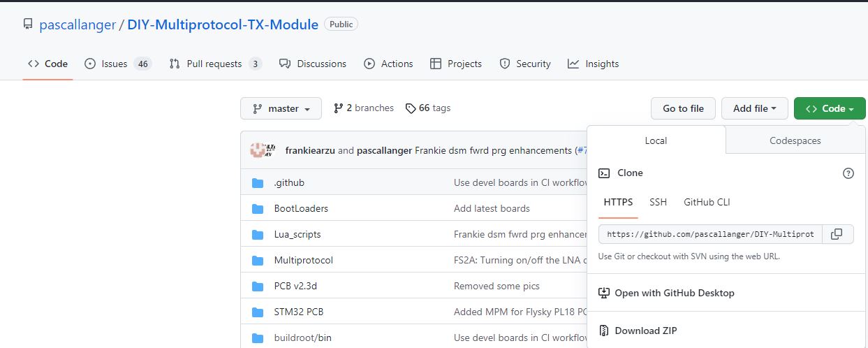Open pascallanger author link in commit row

pos(384,150)
